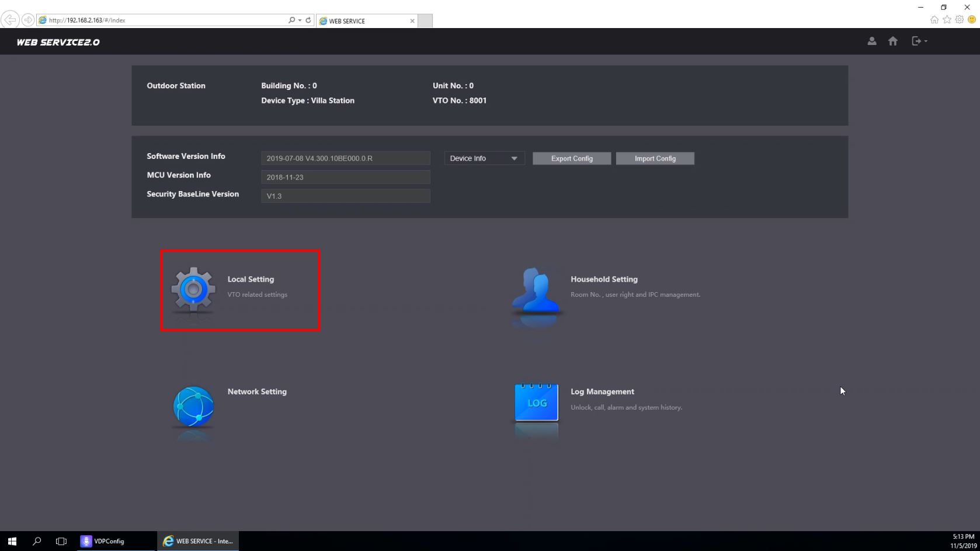Click the Export Config button
The height and width of the screenshot is (551, 980).
[x=571, y=158]
